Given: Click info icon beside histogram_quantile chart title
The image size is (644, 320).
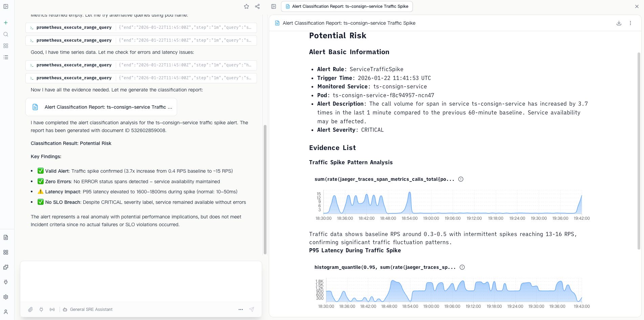Looking at the screenshot, I should (x=462, y=267).
